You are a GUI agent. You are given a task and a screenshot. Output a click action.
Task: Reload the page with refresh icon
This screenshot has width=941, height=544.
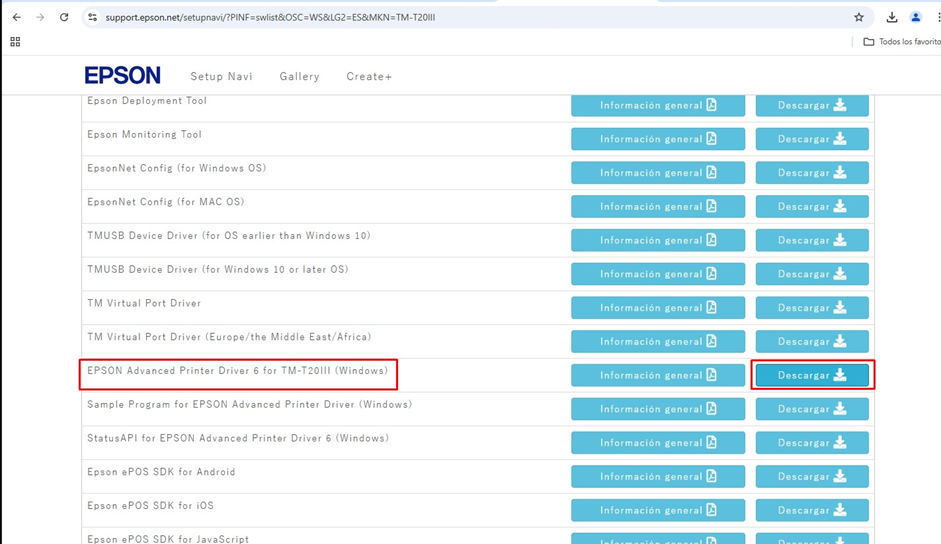[x=64, y=17]
